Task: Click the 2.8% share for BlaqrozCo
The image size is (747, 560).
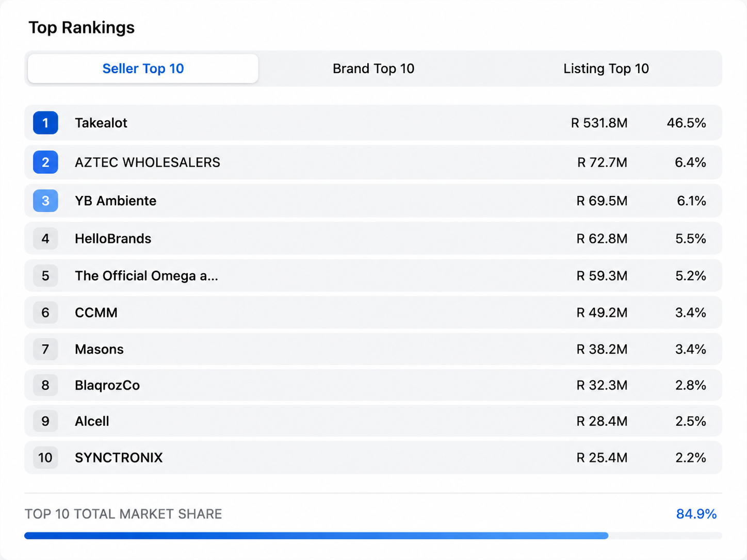Action: [691, 385]
